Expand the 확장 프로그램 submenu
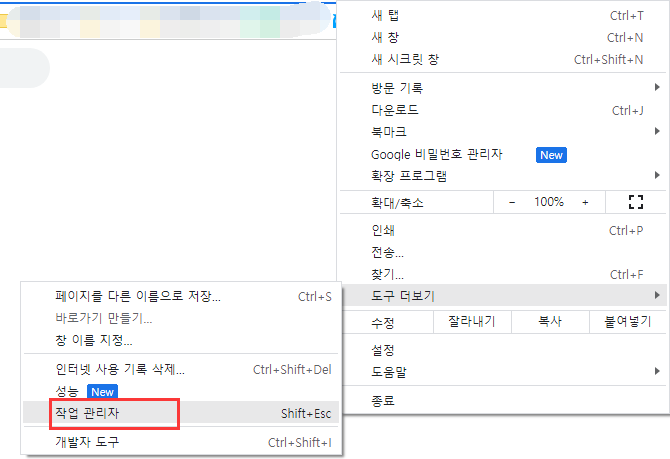Image resolution: width=670 pixels, height=459 pixels. (656, 176)
